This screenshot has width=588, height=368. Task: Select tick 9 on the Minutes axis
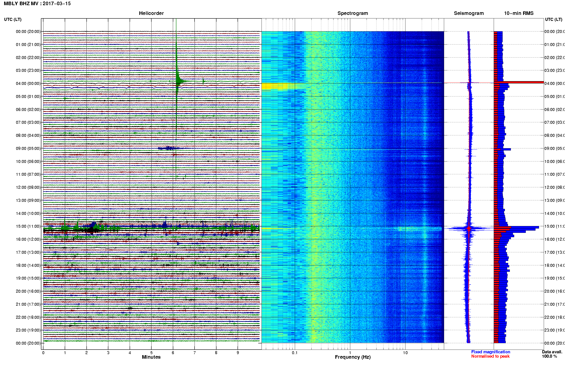[x=238, y=353]
